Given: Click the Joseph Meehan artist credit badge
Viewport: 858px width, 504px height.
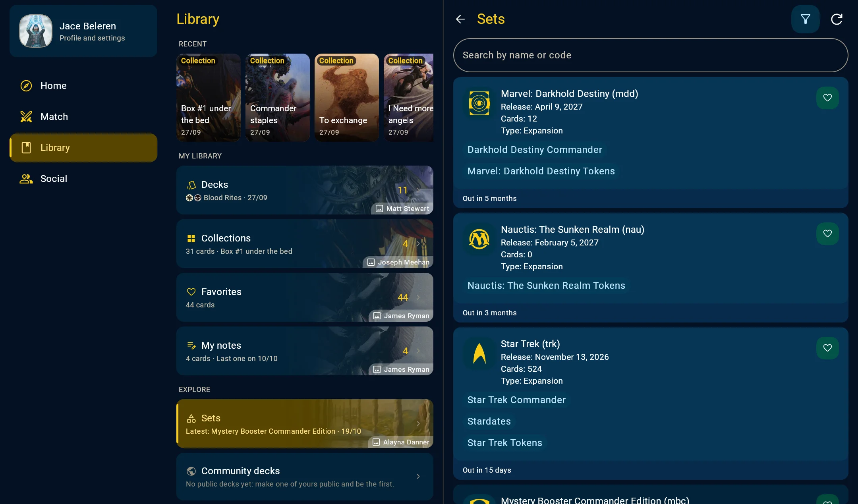Looking at the screenshot, I should pos(398,262).
